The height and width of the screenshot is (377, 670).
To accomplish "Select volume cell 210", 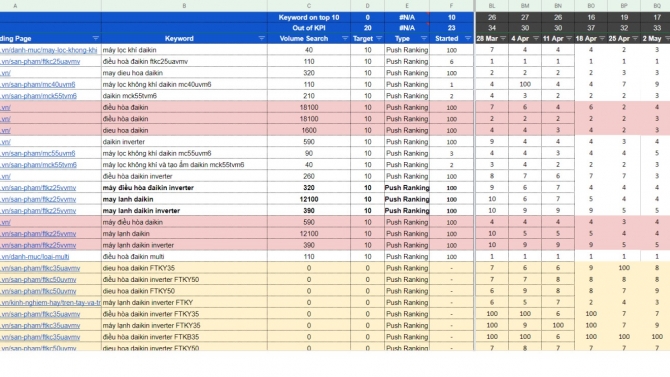I will tap(309, 96).
